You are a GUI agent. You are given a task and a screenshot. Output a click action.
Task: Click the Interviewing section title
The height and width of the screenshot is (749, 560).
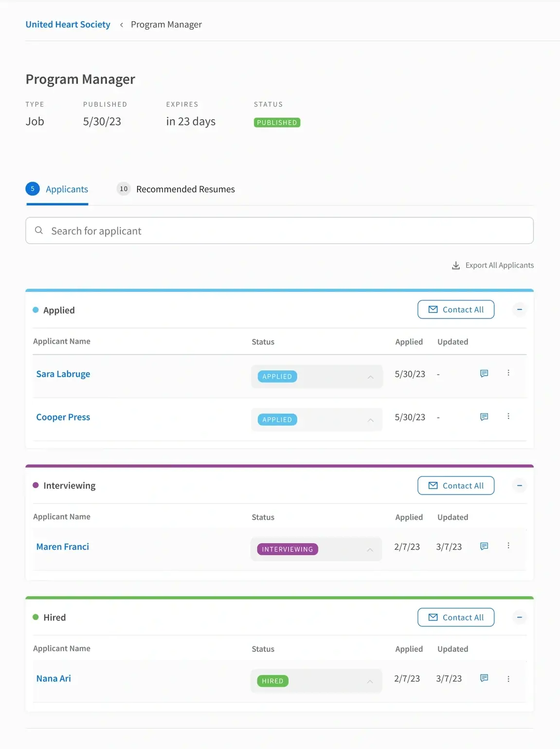click(x=70, y=486)
